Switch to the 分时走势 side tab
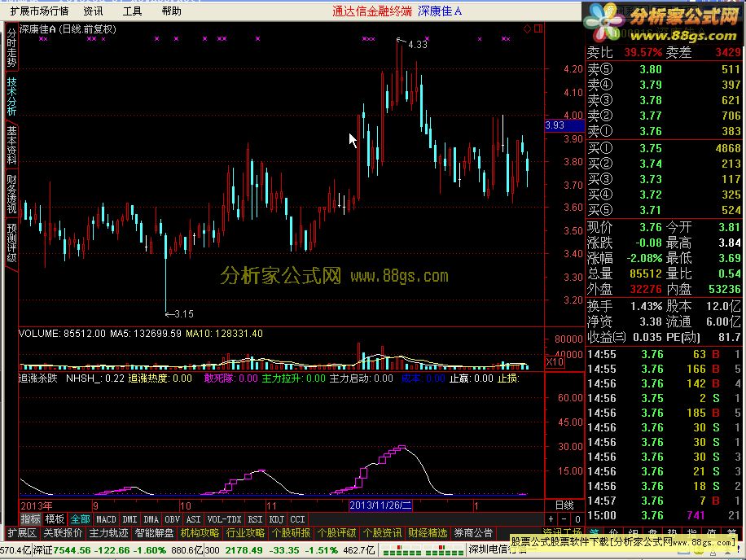Screen dimensions: 746x560 point(11,46)
